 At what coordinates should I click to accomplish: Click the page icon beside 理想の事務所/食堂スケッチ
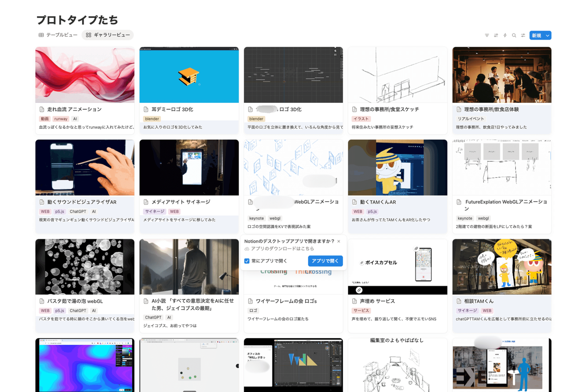355,109
